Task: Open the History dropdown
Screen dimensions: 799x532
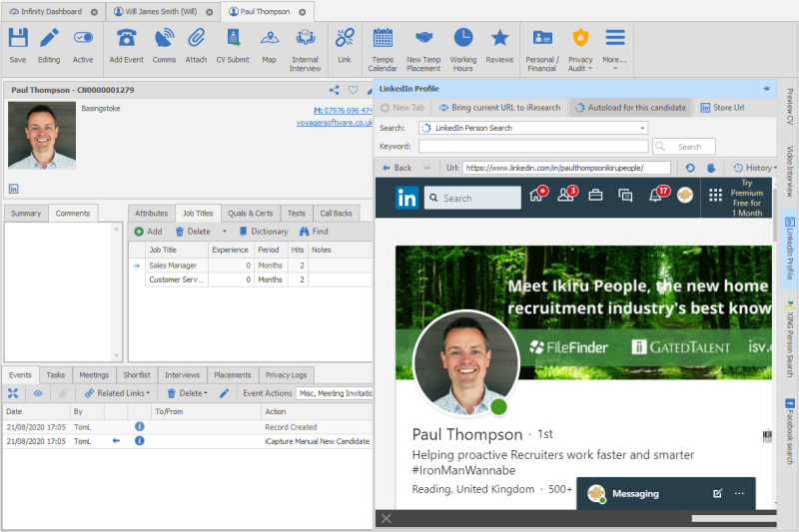Action: pyautogui.click(x=752, y=168)
